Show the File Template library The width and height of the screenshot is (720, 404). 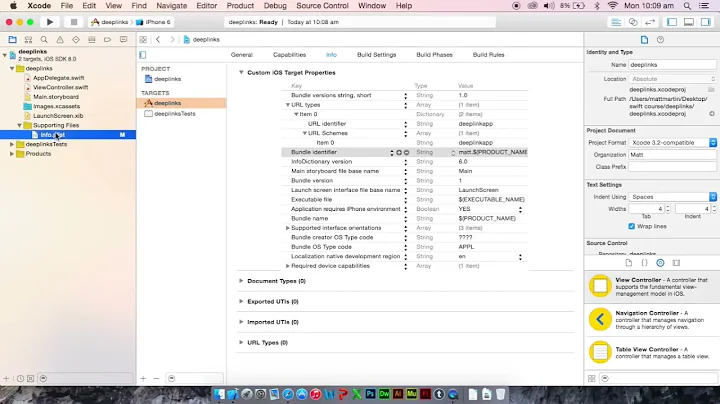629,263
